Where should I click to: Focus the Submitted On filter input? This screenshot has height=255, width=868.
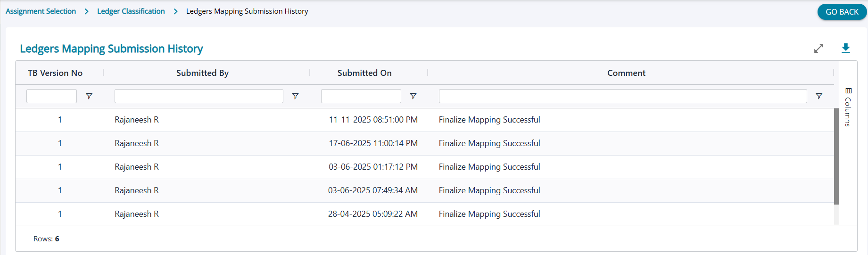(361, 96)
